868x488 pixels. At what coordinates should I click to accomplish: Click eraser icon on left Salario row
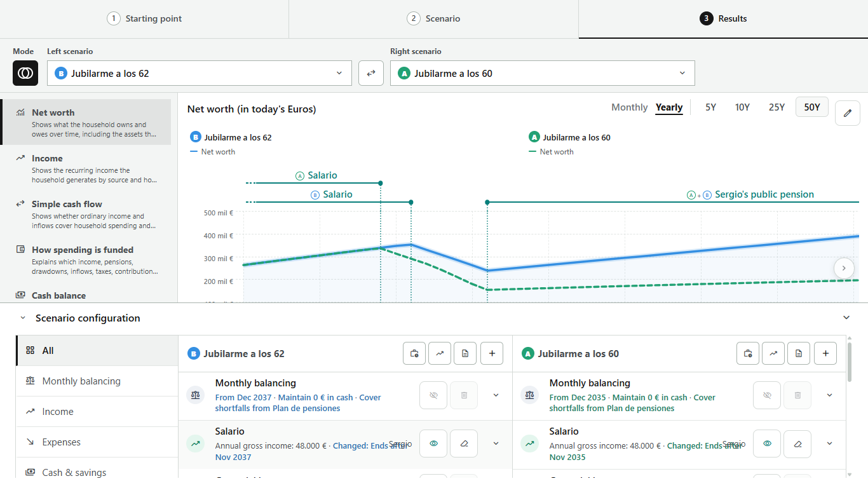tap(464, 444)
